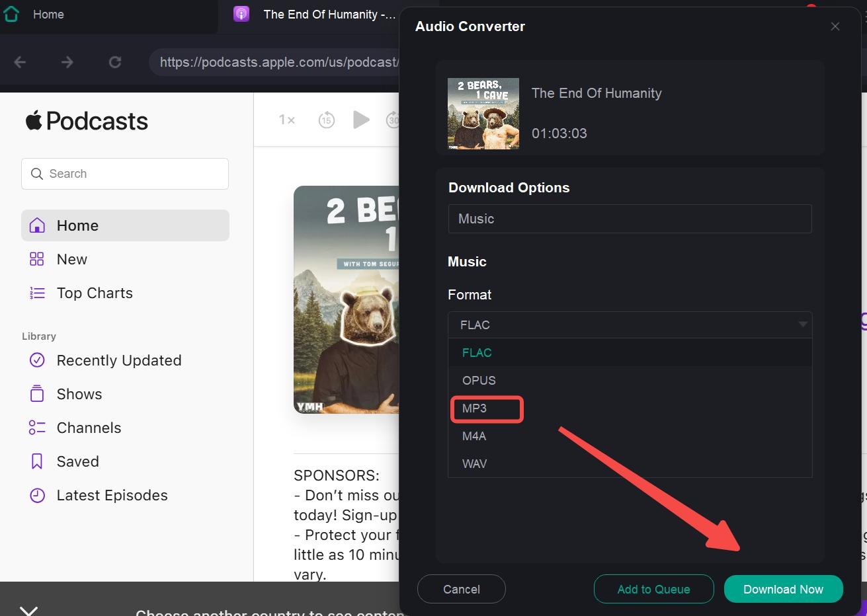Switch to The End Of Humanity tab
Viewport: 867px width, 616px height.
[x=316, y=15]
